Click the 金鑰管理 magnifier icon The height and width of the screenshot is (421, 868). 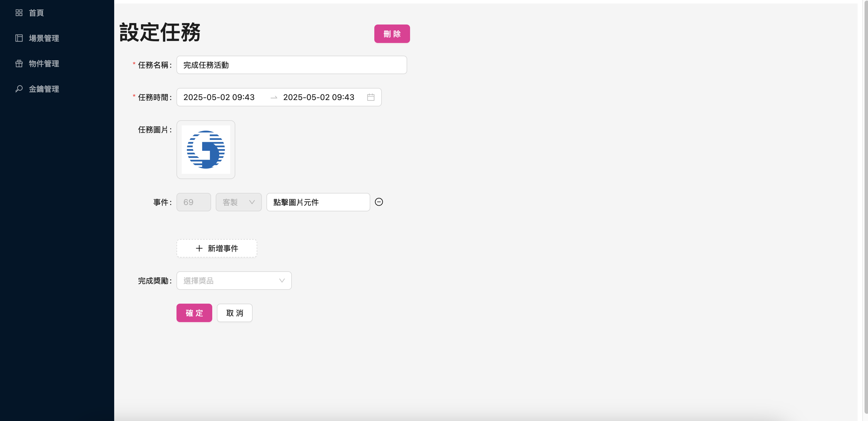19,89
